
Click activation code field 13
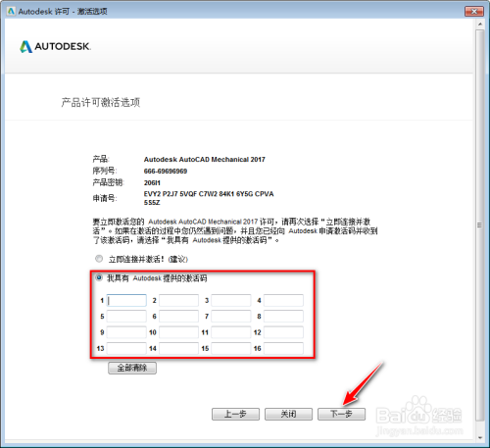tap(126, 348)
